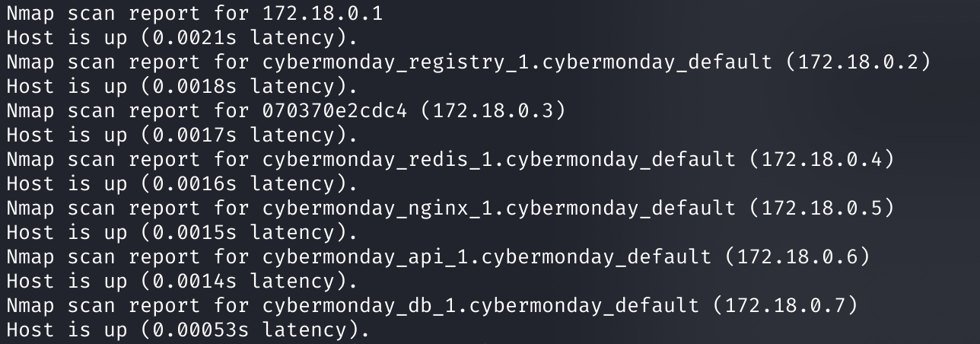
Task: Click the IP address 172.18.0.6
Action: tap(797, 256)
